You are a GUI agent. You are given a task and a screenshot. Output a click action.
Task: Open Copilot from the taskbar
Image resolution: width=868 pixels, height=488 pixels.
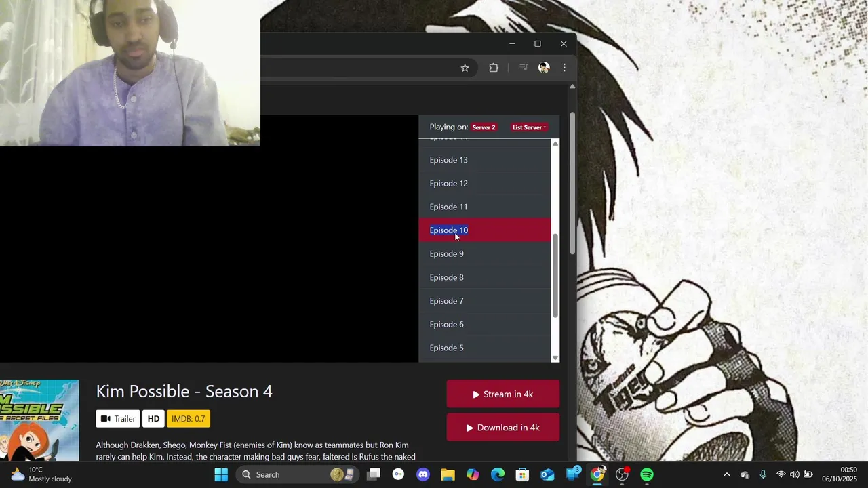[473, 474]
